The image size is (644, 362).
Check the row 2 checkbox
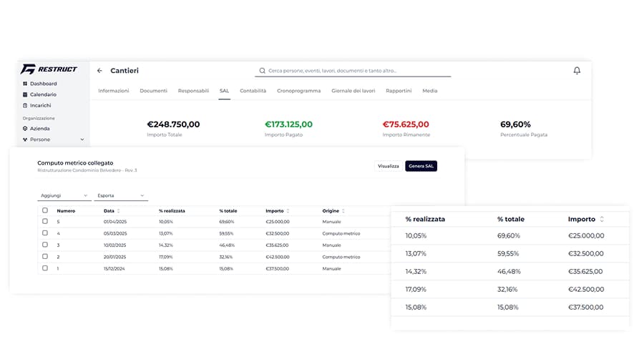click(x=45, y=257)
